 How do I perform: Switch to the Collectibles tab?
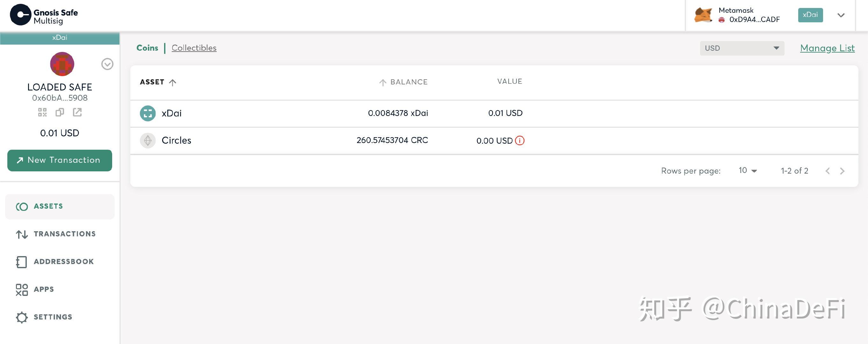pyautogui.click(x=194, y=47)
